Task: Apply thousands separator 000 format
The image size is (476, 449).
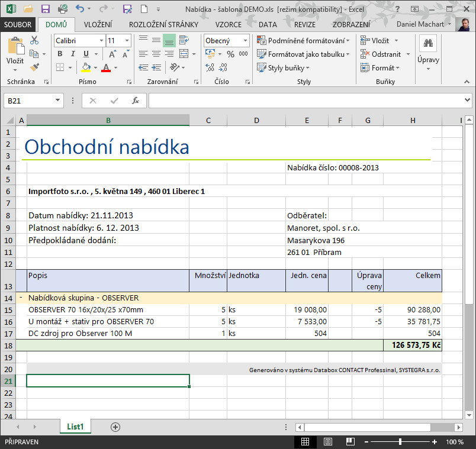Action: [x=243, y=54]
